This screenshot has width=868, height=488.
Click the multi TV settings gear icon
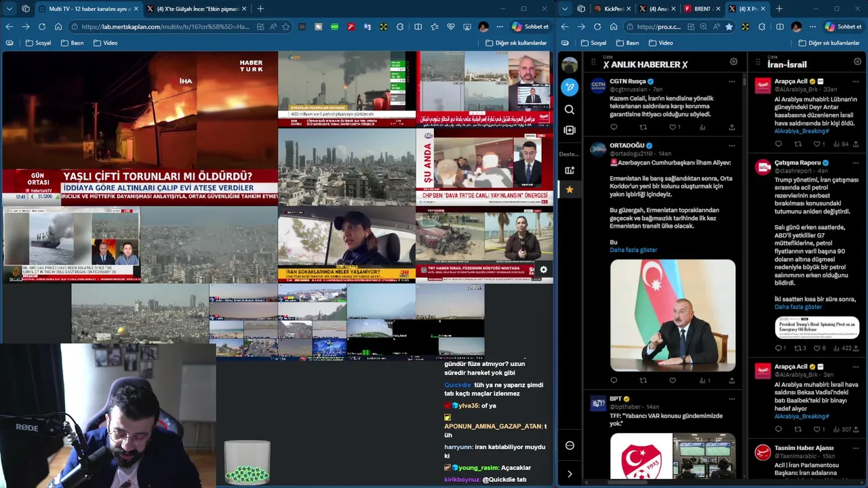(543, 270)
